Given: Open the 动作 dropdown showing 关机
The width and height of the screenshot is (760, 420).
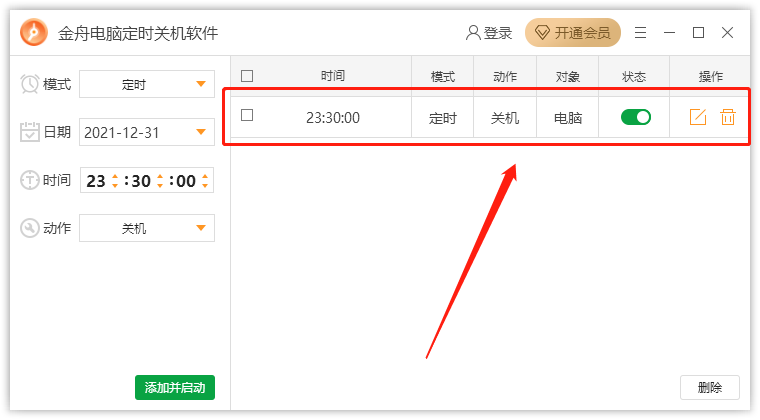Looking at the screenshot, I should (x=147, y=228).
